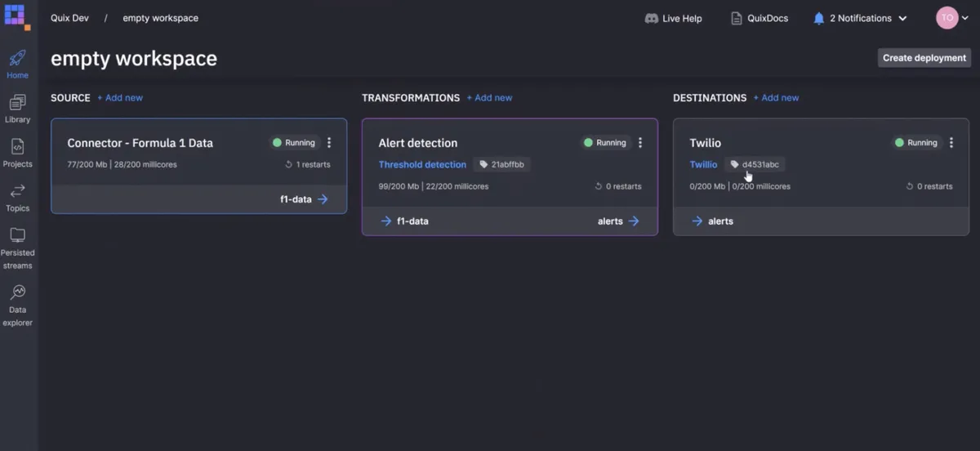Viewport: 980px width, 451px height.
Task: Open the Quix logo home icon
Action: click(17, 16)
